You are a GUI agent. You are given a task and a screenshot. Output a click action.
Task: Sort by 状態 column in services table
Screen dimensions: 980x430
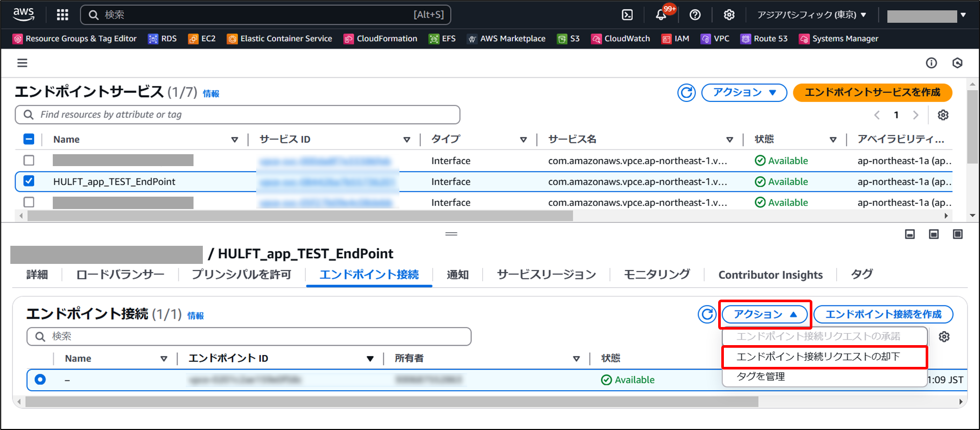(833, 140)
